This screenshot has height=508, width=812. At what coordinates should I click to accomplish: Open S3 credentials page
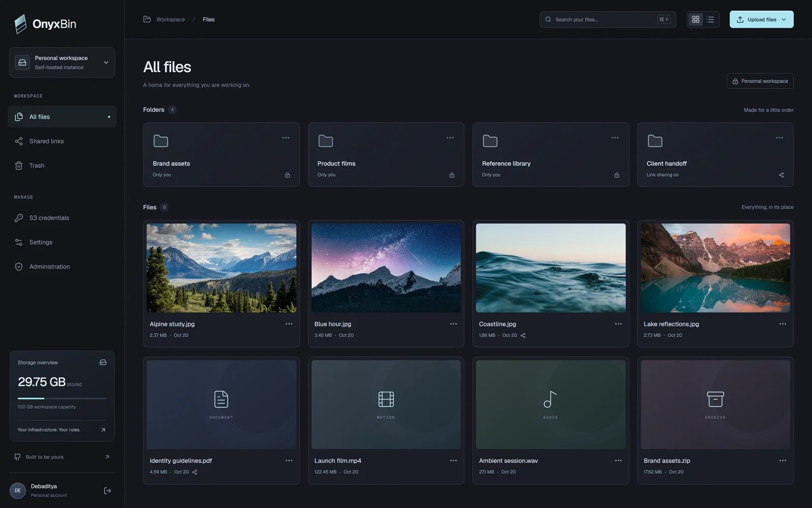62,218
